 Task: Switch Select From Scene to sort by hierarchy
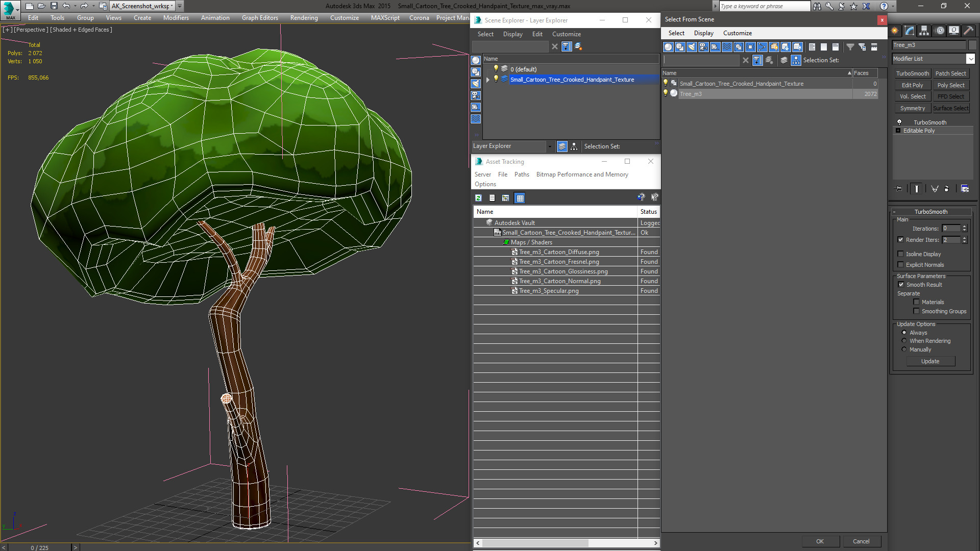coord(796,60)
